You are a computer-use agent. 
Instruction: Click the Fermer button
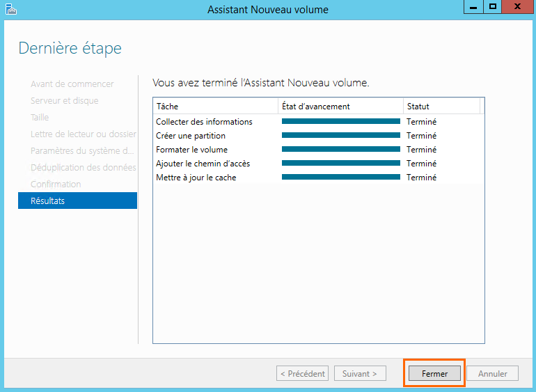(434, 374)
